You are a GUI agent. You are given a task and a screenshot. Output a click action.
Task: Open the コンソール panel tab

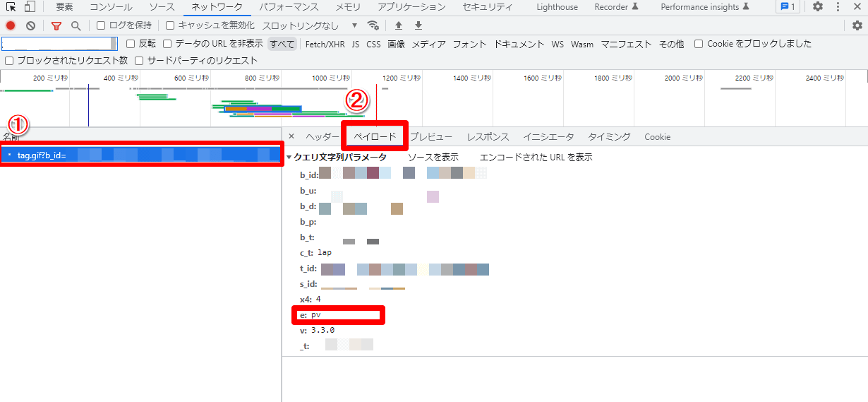111,7
